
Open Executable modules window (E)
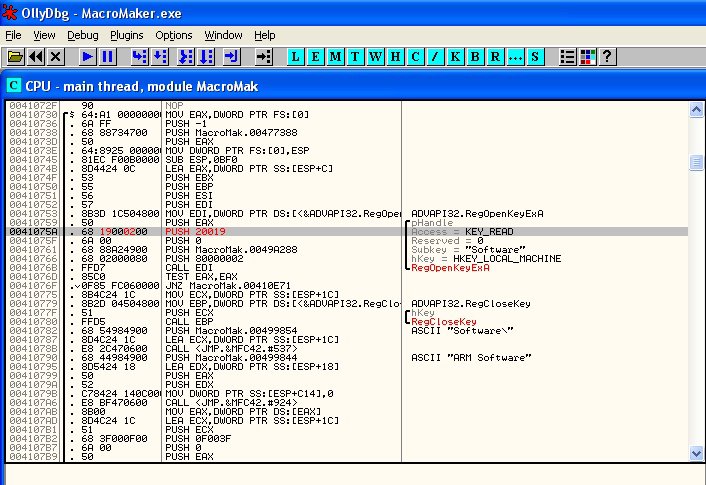click(315, 57)
